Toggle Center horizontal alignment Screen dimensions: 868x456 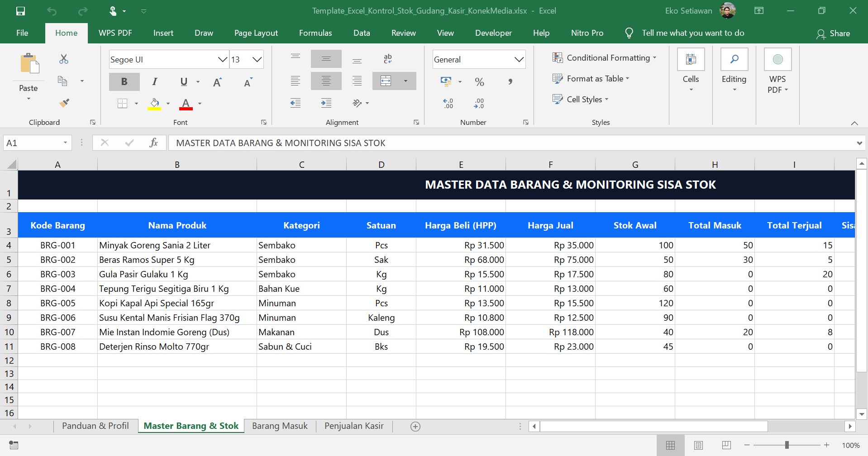pyautogui.click(x=326, y=81)
